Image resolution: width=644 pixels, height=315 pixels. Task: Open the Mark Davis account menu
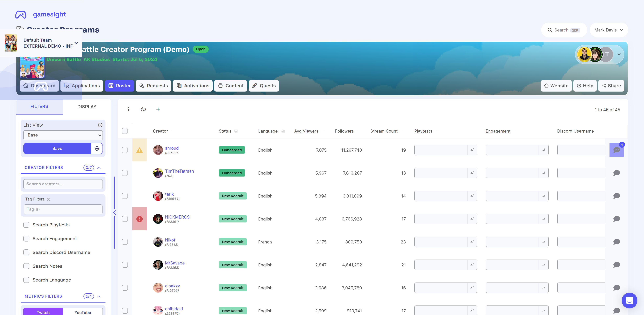(609, 30)
